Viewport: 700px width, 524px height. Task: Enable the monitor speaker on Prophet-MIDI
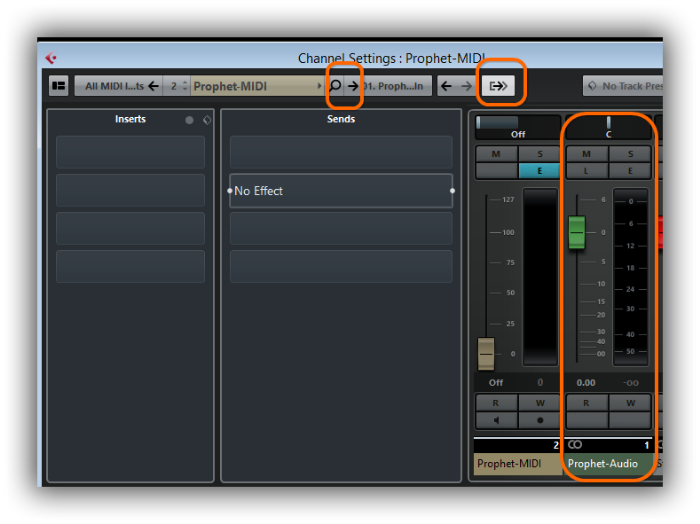[497, 420]
